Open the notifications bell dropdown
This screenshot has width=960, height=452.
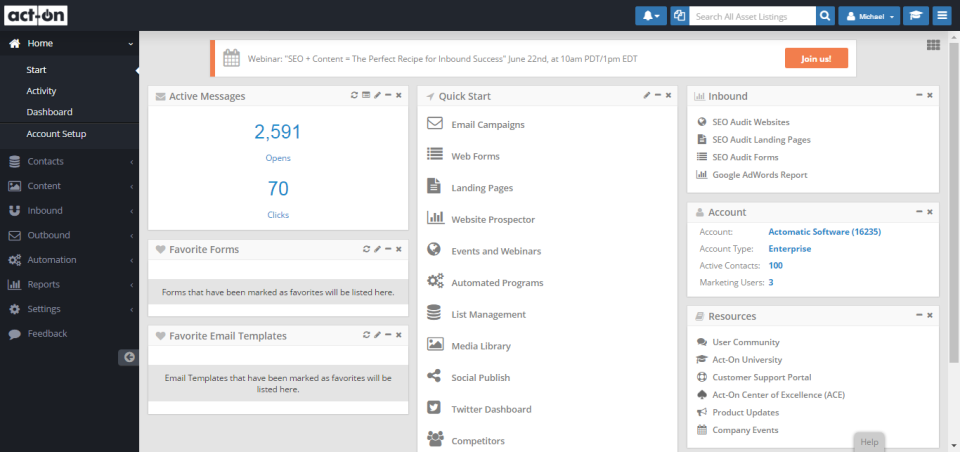650,16
